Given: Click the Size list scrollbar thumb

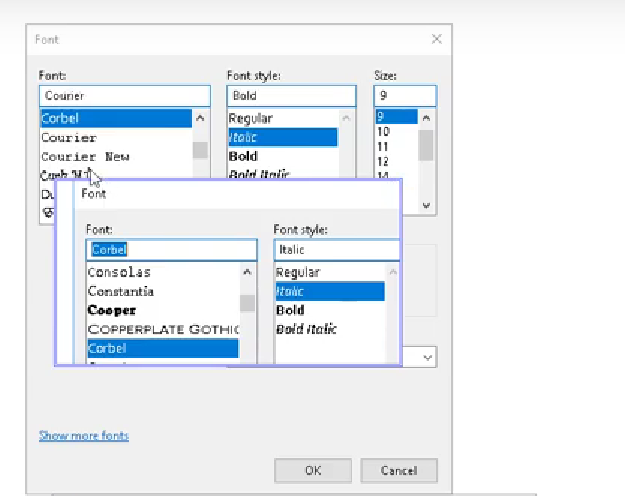Looking at the screenshot, I should (426, 145).
